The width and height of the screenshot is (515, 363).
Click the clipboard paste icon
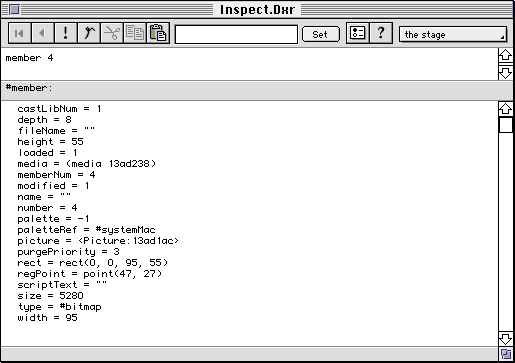(158, 33)
